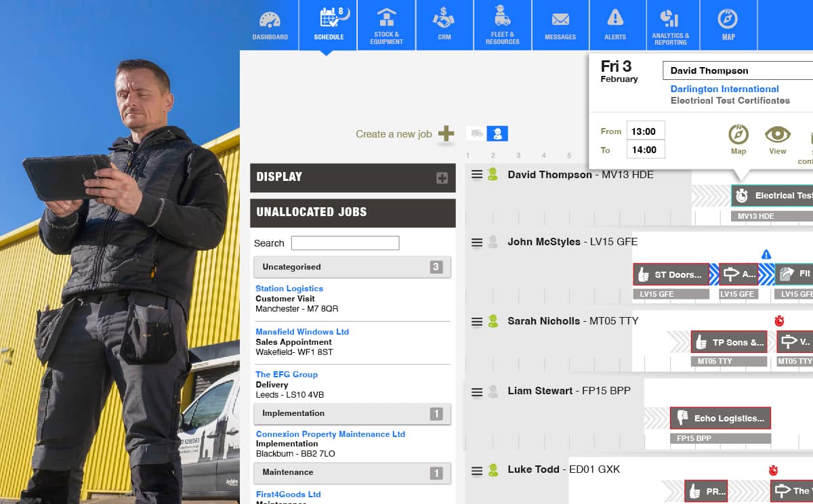This screenshot has height=504, width=813.
Task: Click the blue alert triangle above John McStyles' jobs
Action: click(x=766, y=253)
